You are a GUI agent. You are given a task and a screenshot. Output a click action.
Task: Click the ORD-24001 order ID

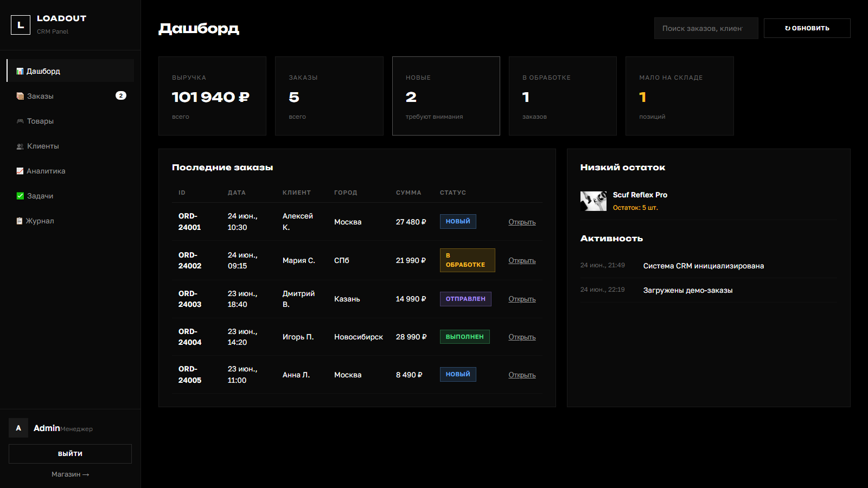point(190,222)
